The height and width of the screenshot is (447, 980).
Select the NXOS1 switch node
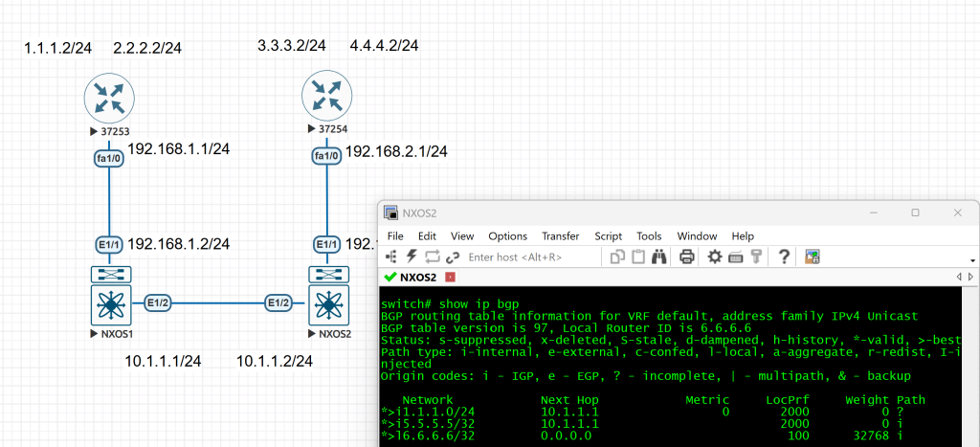pos(111,305)
